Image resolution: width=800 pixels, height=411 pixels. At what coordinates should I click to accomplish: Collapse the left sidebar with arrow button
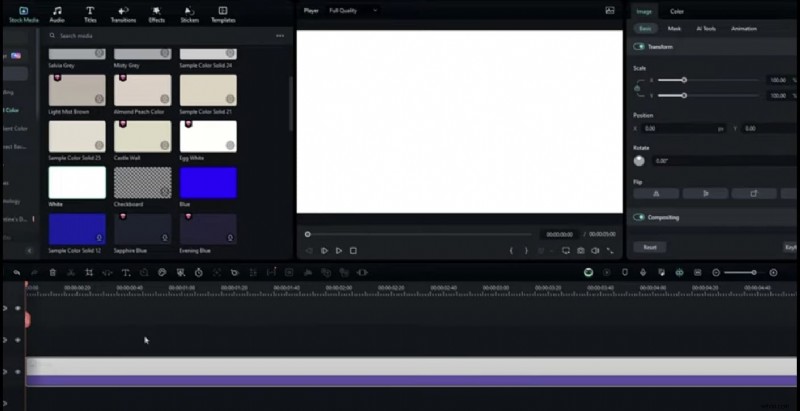28,250
